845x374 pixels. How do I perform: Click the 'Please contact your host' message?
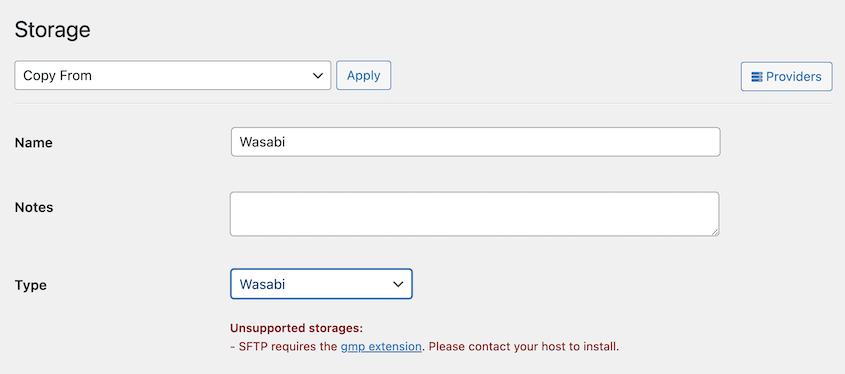[x=524, y=347]
